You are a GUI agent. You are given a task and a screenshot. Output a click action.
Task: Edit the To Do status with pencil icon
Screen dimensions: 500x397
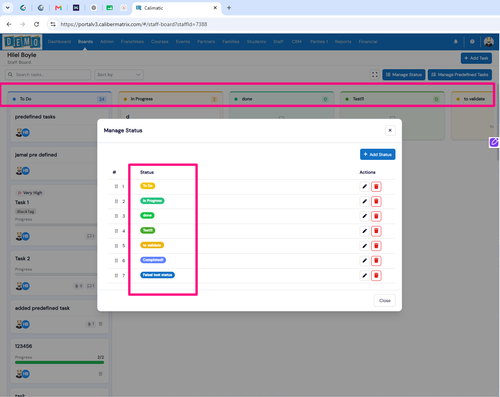(x=364, y=186)
